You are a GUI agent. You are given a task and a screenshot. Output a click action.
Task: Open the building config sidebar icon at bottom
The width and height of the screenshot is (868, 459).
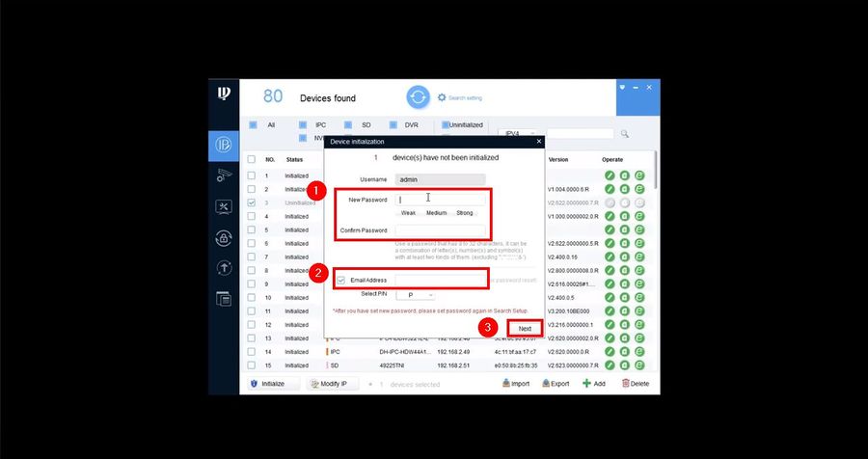tap(224, 299)
